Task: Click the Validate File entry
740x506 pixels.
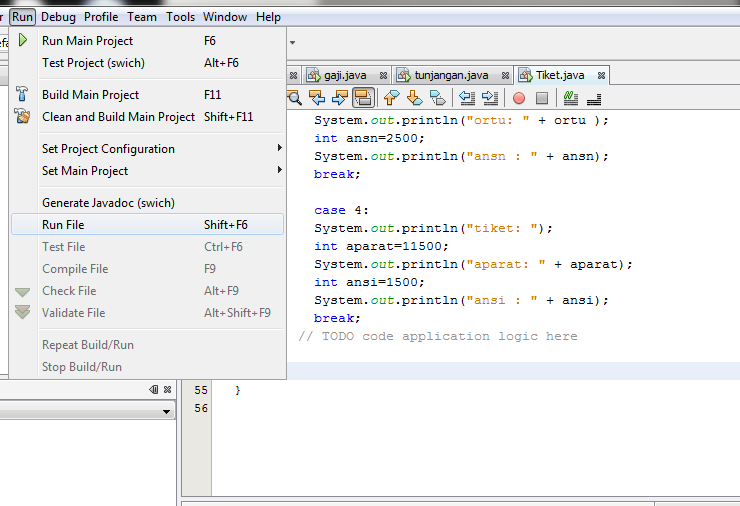Action: [x=147, y=312]
